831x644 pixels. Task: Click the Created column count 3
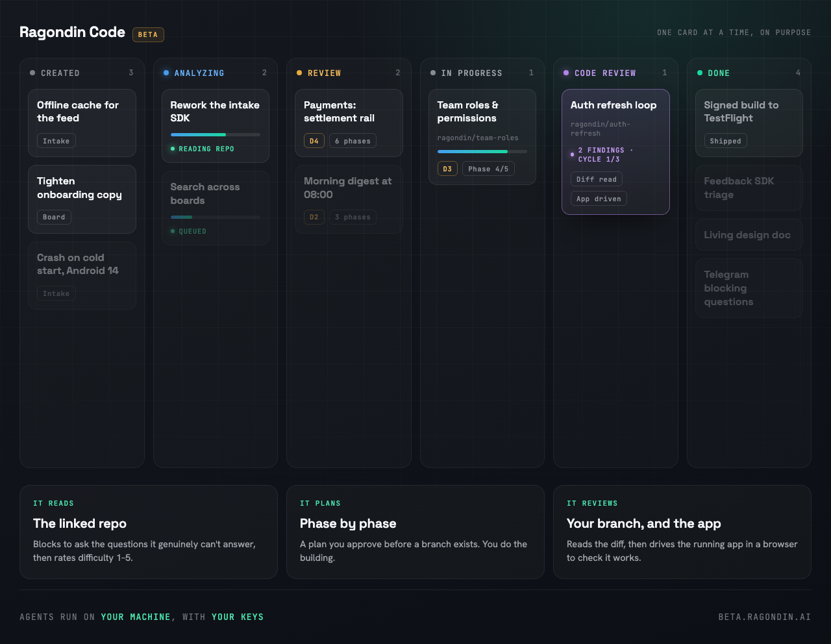(x=130, y=73)
